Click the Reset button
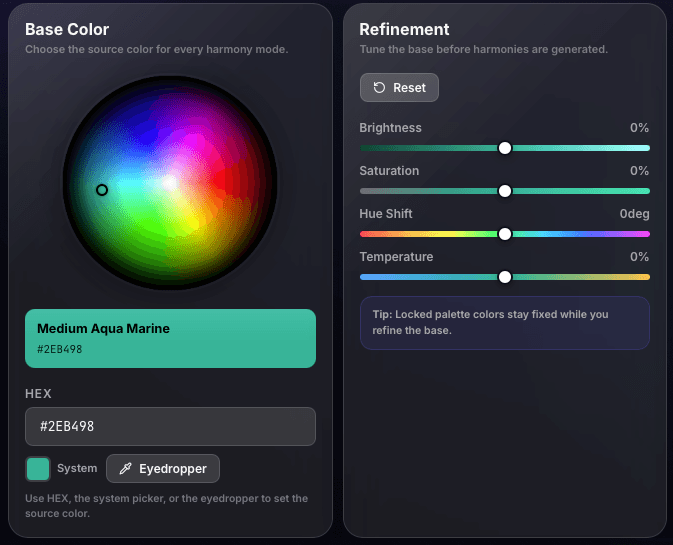Screen dimensions: 673x545 pos(399,88)
